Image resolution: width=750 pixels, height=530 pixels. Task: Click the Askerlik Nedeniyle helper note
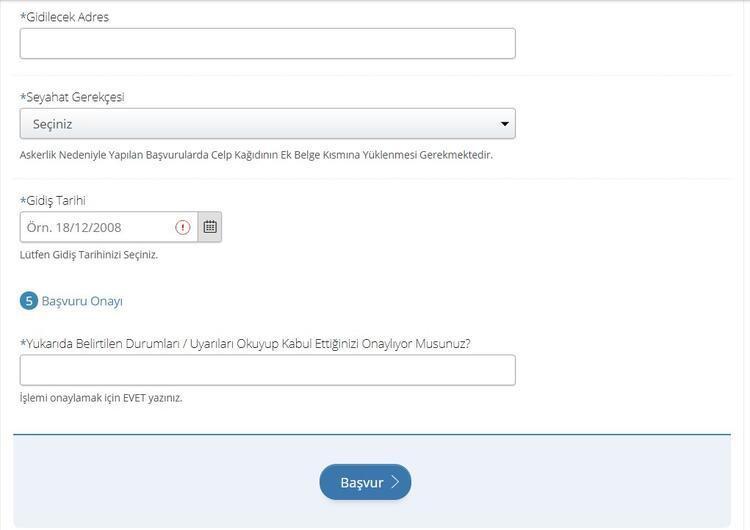coord(256,155)
